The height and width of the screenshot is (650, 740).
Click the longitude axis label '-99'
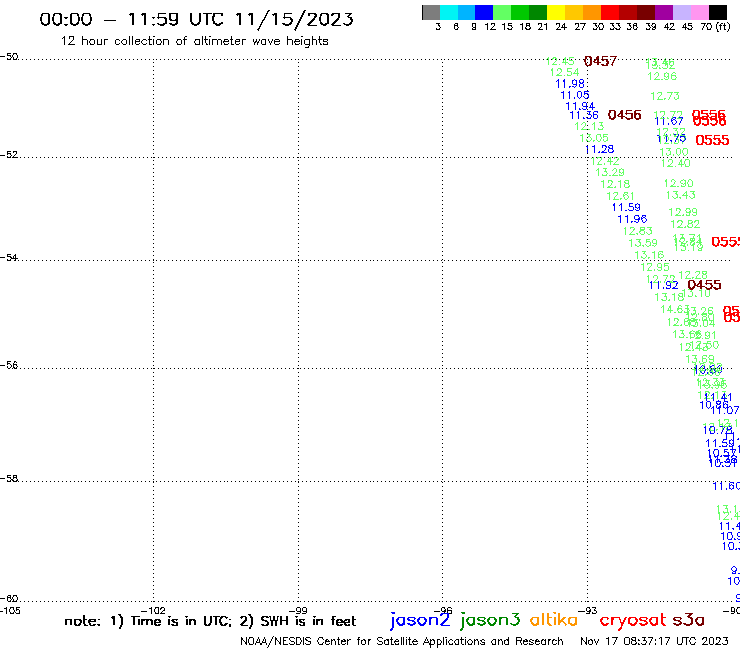(298, 611)
